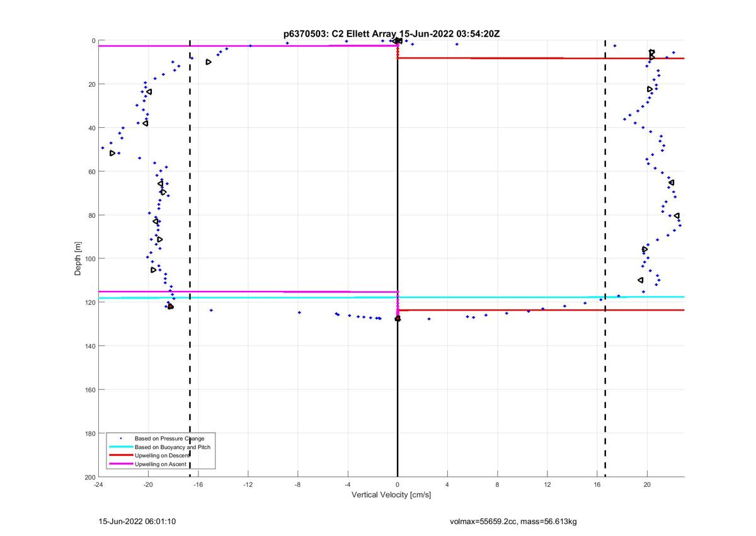
Task: Click the depth axis tick label "200"
Action: click(89, 477)
